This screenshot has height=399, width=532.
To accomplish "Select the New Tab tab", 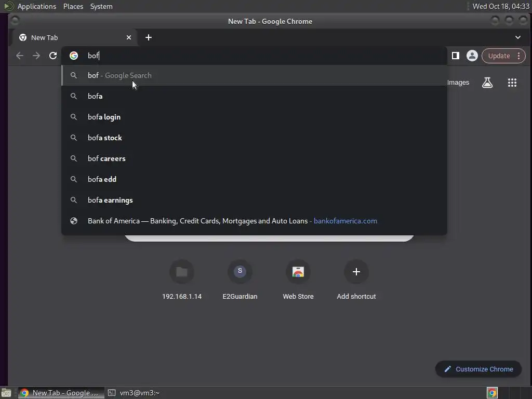I will coord(75,37).
